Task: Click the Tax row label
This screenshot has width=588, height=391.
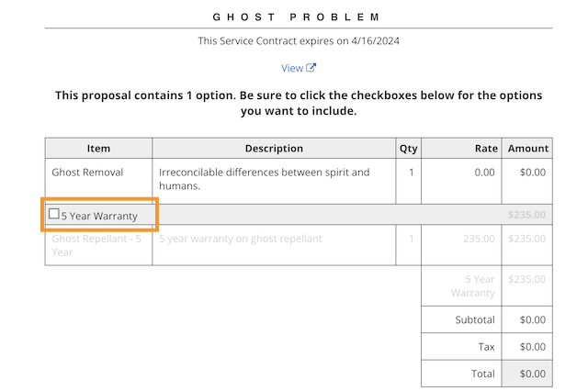Action: tap(486, 347)
